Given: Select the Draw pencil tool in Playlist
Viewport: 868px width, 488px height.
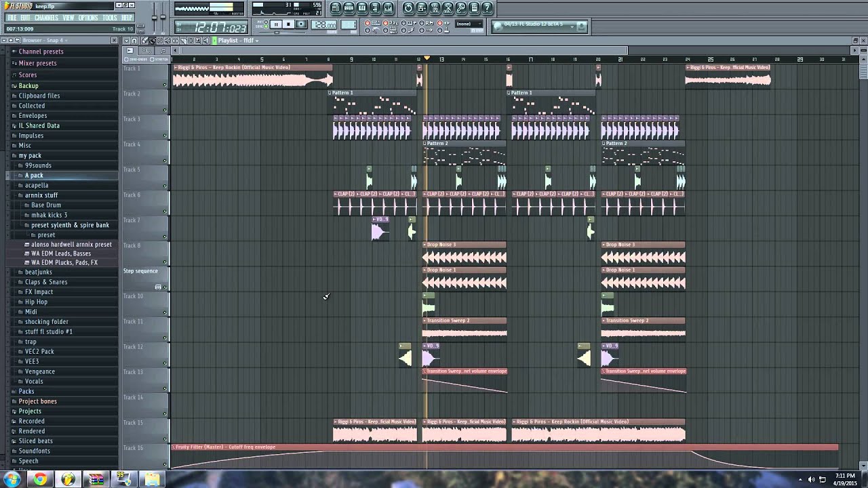Looking at the screenshot, I should tap(144, 41).
